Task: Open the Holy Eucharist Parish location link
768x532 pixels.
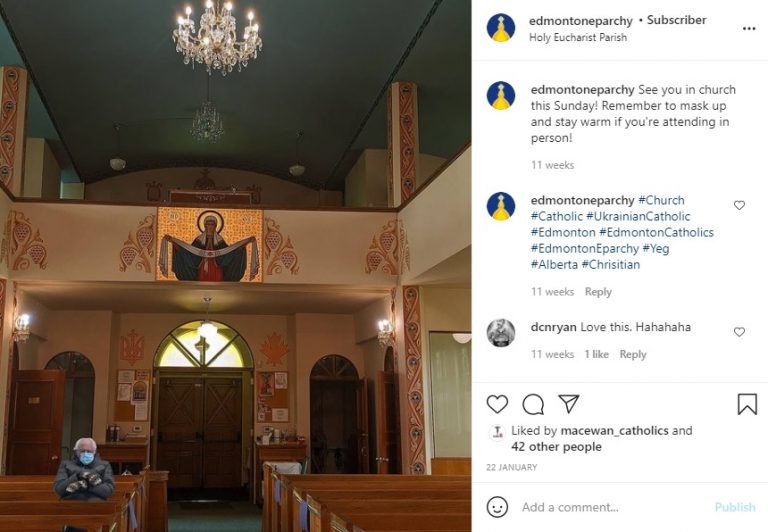Action: 578,37
